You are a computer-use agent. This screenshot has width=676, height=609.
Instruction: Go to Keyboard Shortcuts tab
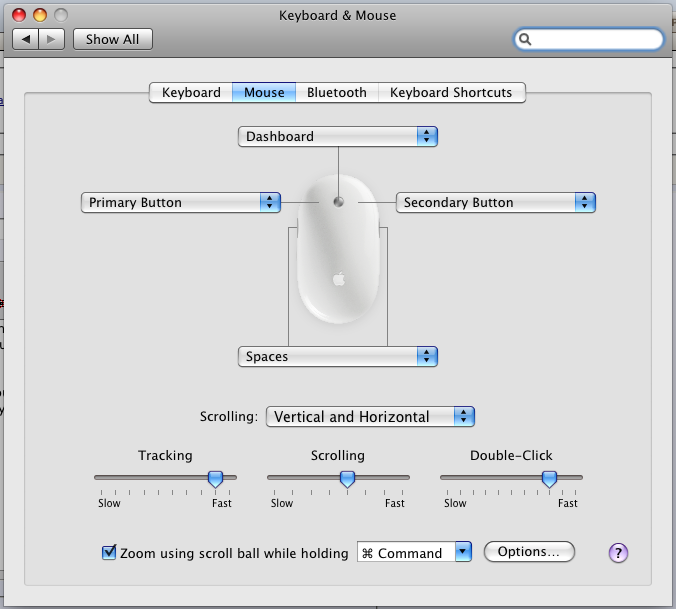click(451, 92)
